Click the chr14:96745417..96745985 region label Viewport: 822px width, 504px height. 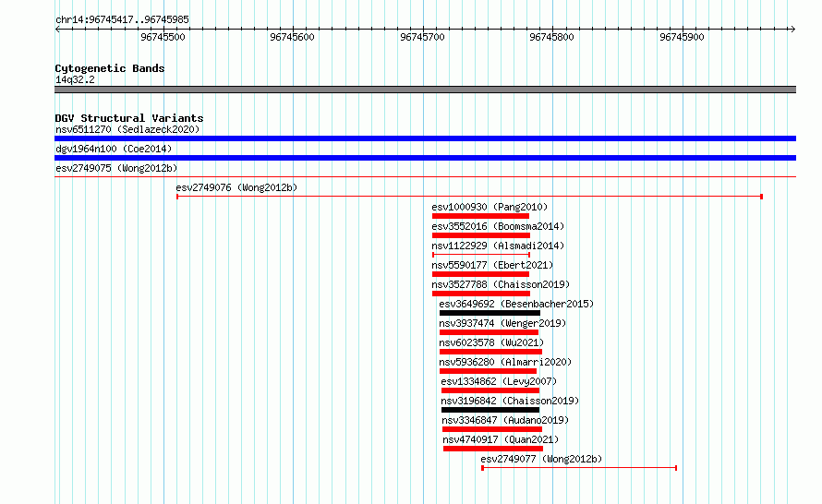pyautogui.click(x=122, y=19)
